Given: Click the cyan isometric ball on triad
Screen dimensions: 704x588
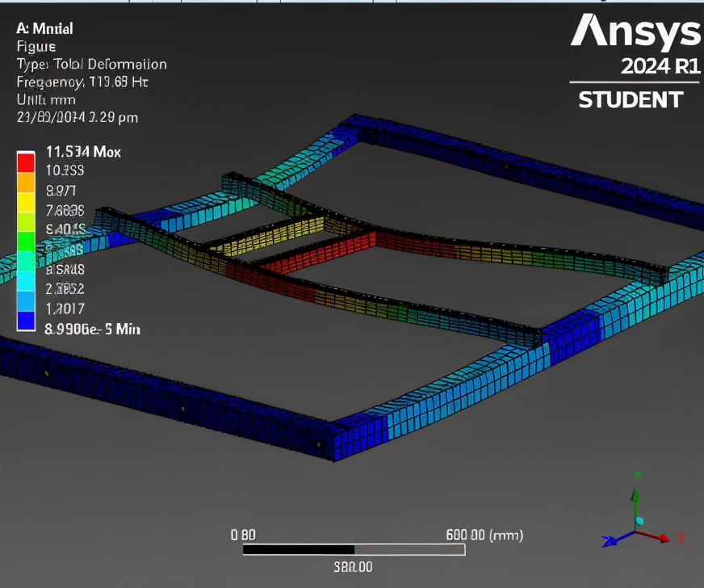Looking at the screenshot, I should (x=640, y=521).
